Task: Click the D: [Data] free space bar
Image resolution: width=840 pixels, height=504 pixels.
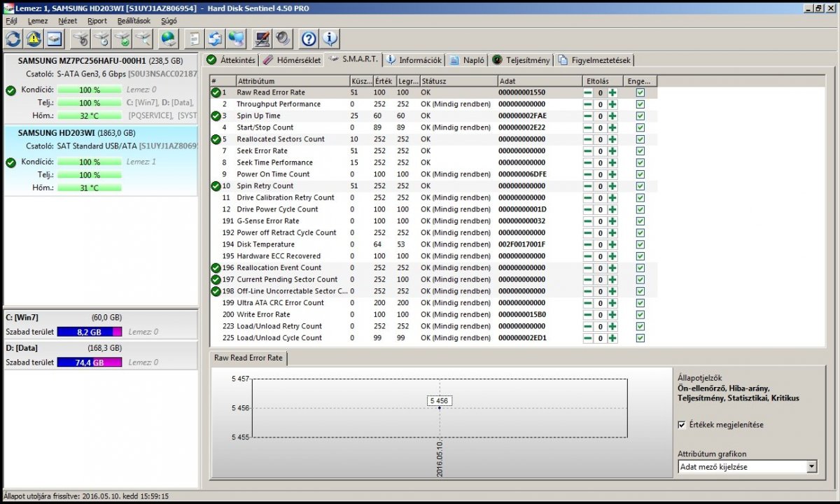Action: pyautogui.click(x=90, y=363)
